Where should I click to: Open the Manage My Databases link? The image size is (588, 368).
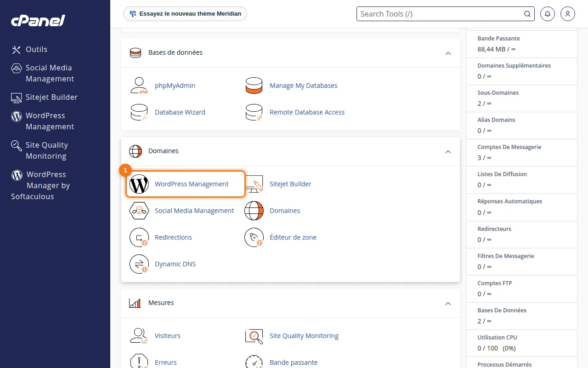click(304, 86)
